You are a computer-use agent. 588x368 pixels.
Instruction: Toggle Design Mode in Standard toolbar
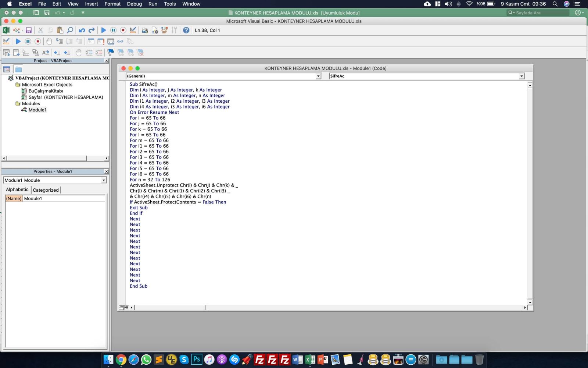click(x=133, y=30)
